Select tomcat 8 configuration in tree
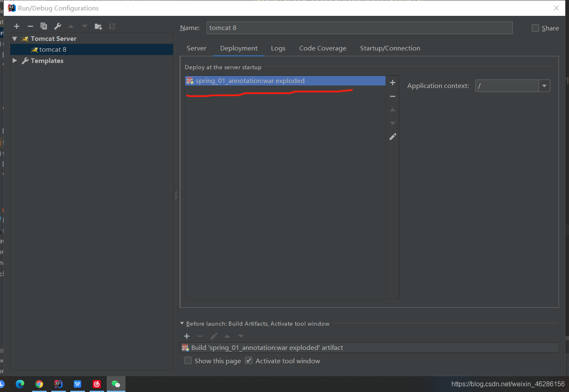Viewport: 569px width, 392px height. click(92, 50)
